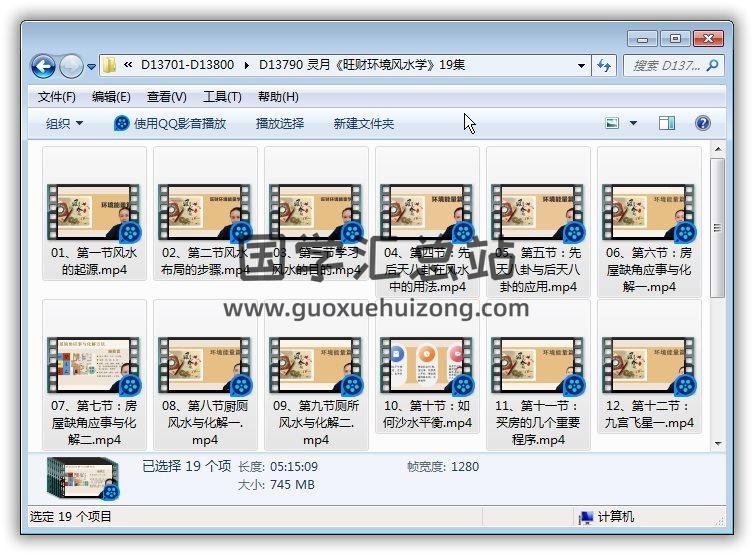Create folder via 新建文件夹
This screenshot has height=555, width=754.
(364, 124)
